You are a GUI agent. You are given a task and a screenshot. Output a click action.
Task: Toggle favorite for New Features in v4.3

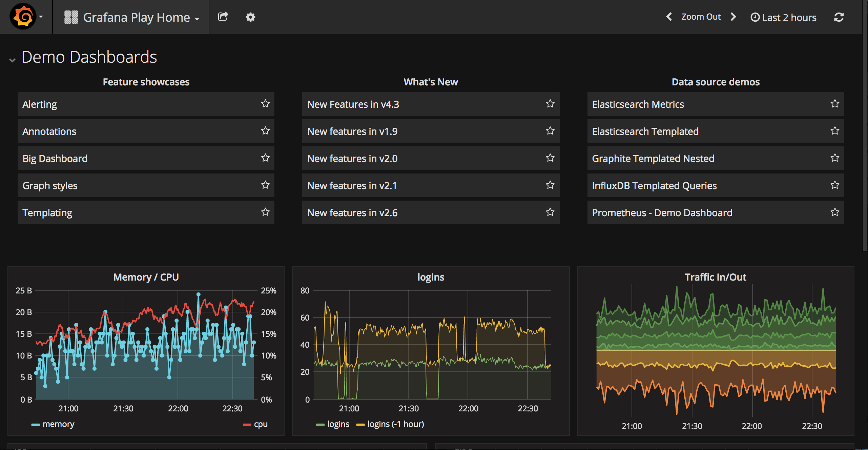pyautogui.click(x=550, y=104)
